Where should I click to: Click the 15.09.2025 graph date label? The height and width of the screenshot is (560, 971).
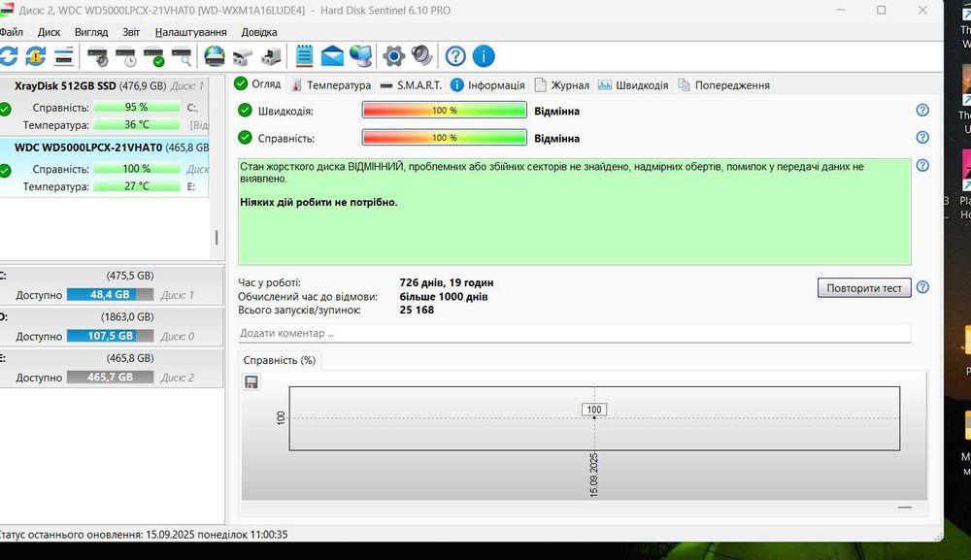click(x=594, y=476)
